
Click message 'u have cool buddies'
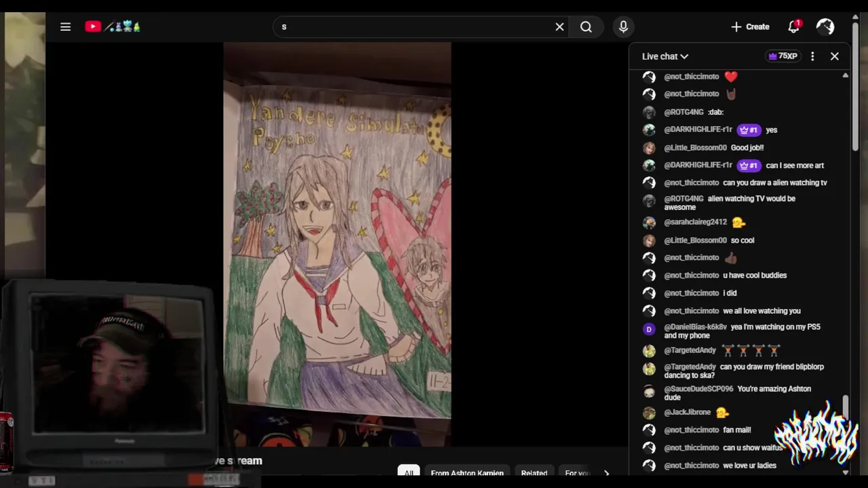(755, 275)
